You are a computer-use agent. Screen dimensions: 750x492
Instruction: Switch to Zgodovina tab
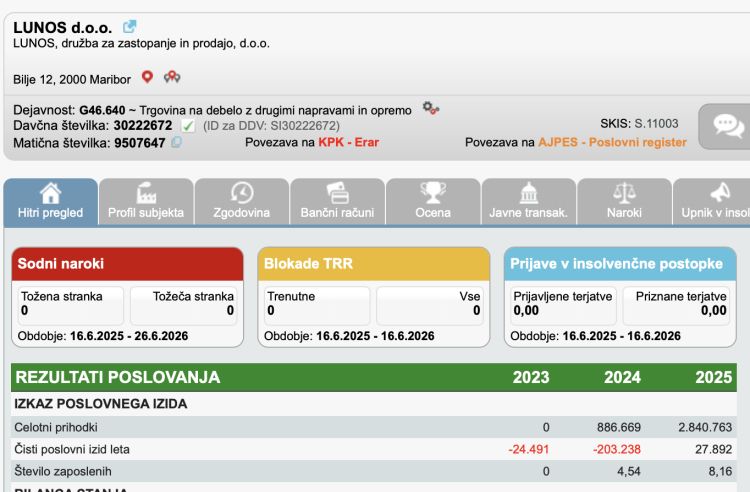click(242, 201)
